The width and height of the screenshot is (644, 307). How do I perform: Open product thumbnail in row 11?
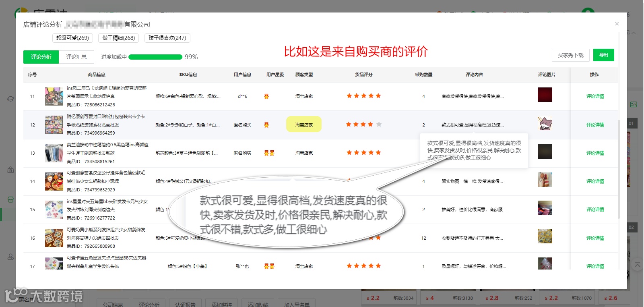pyautogui.click(x=54, y=96)
